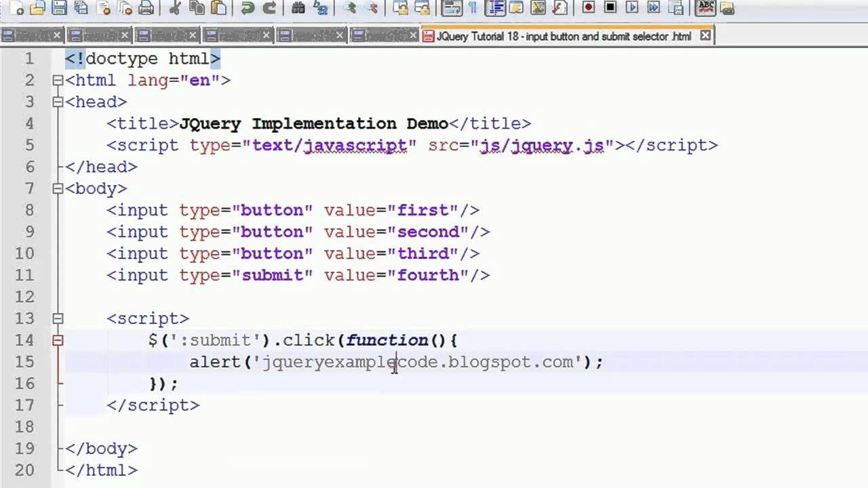The width and height of the screenshot is (868, 488).
Task: Click the Save All icon
Action: pyautogui.click(x=81, y=7)
